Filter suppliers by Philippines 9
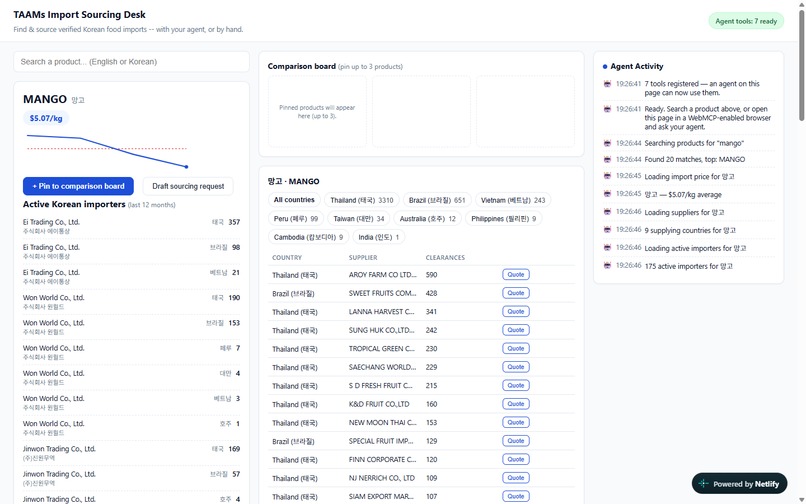806x504 pixels. (x=504, y=219)
